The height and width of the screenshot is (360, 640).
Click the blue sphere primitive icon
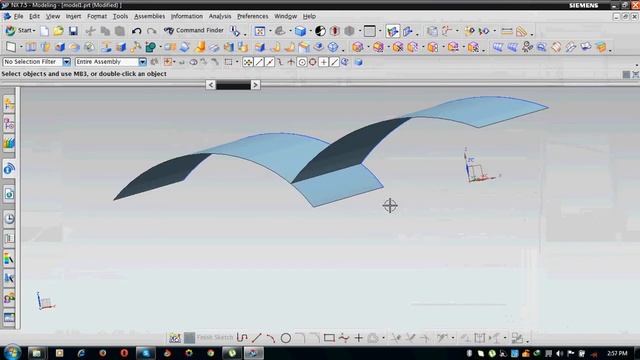(333, 47)
